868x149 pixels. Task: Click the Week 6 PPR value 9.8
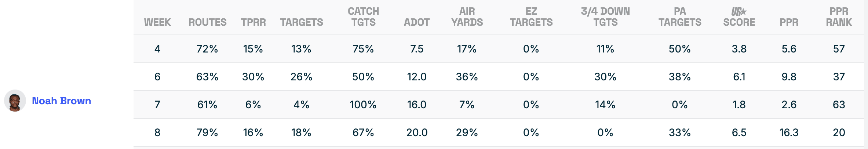click(x=789, y=77)
